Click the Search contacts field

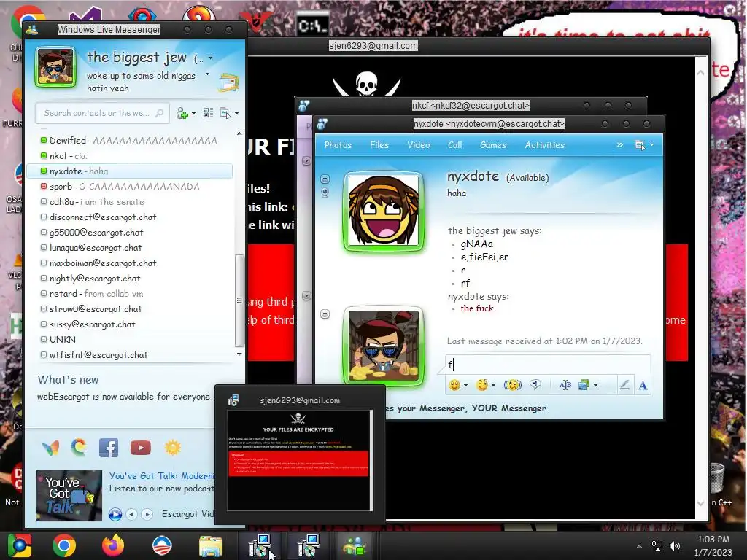click(x=102, y=113)
